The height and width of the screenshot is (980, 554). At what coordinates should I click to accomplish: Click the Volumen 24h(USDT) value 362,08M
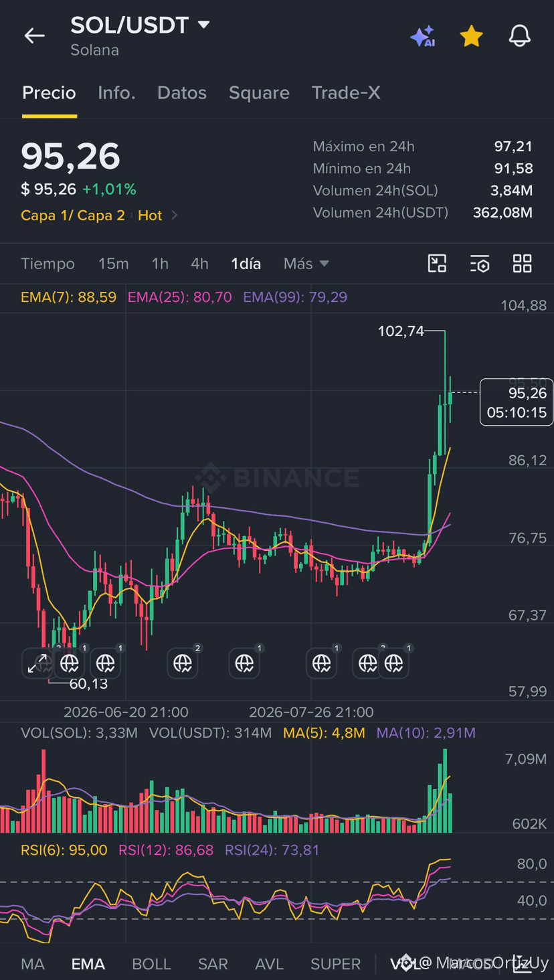pos(502,213)
